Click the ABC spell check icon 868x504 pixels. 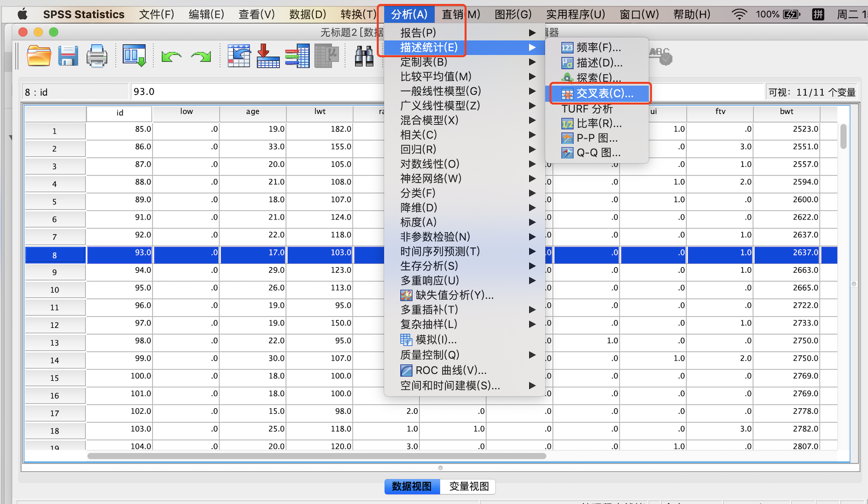[660, 56]
